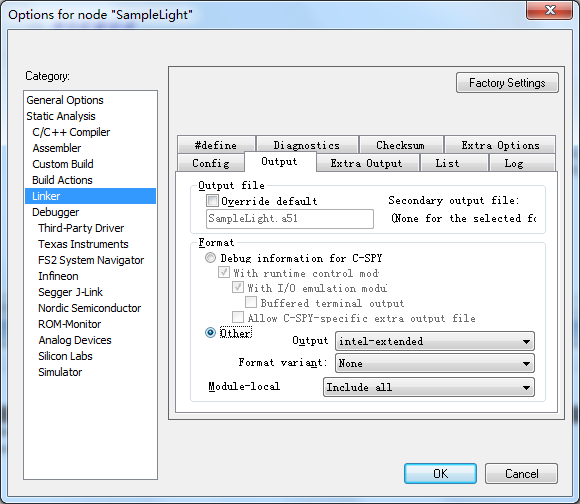This screenshot has width=580, height=504.
Task: Pick Texas Instruments debugger category
Action: 83,244
